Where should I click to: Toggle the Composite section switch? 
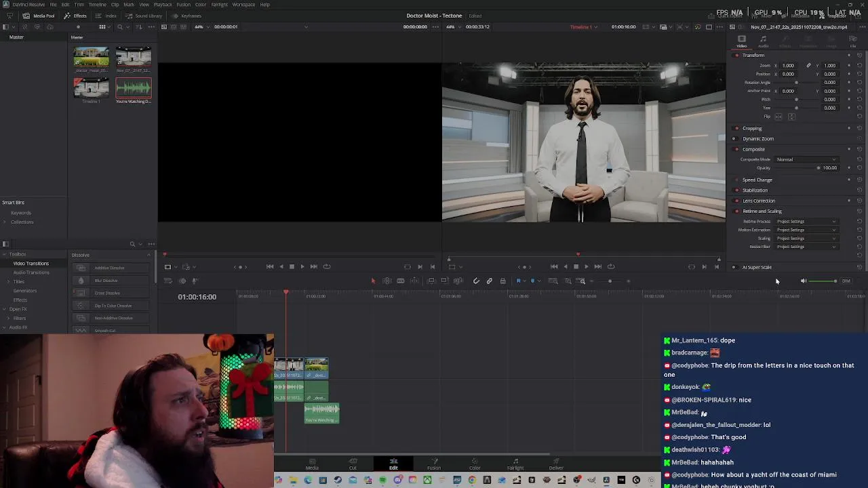click(737, 149)
